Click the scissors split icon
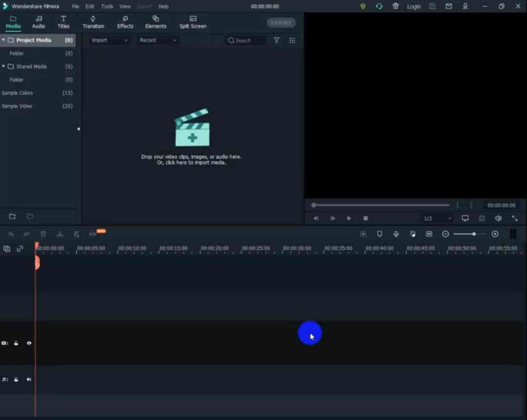The width and height of the screenshot is (527, 420). [x=60, y=234]
